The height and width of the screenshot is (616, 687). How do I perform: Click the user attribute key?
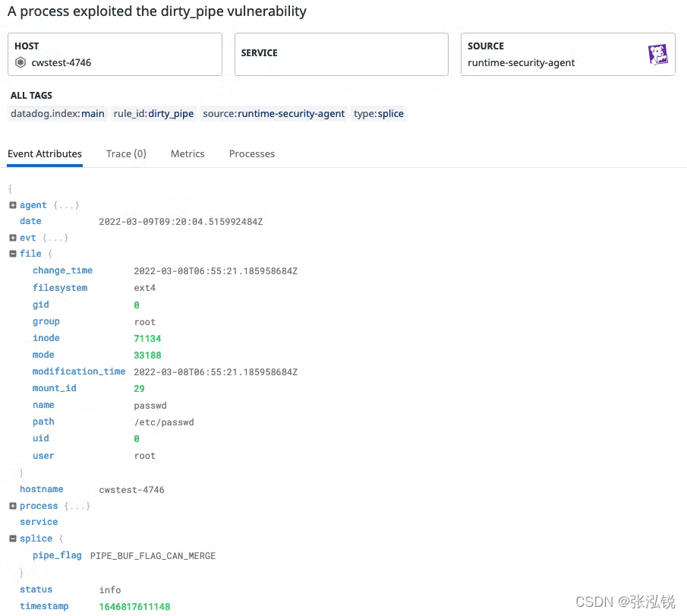[43, 456]
